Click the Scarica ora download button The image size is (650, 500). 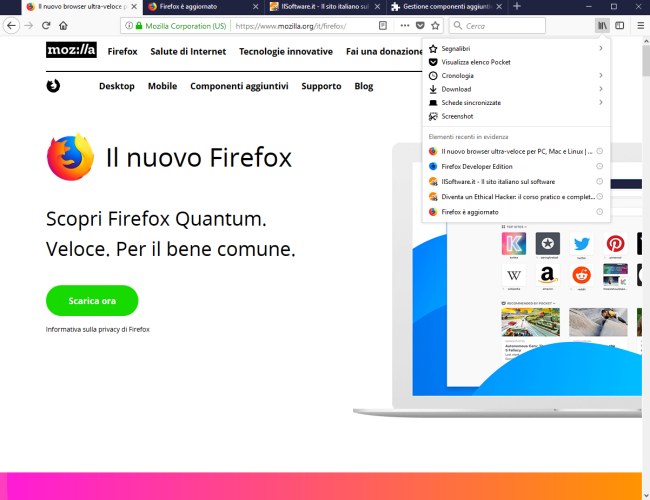point(92,301)
